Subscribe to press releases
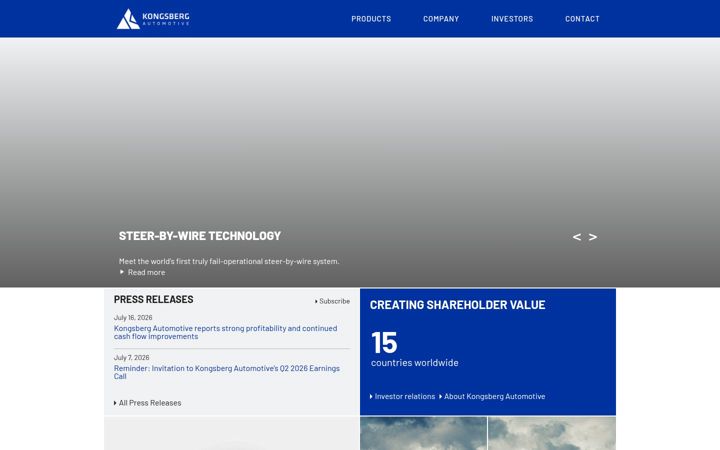 click(x=332, y=301)
